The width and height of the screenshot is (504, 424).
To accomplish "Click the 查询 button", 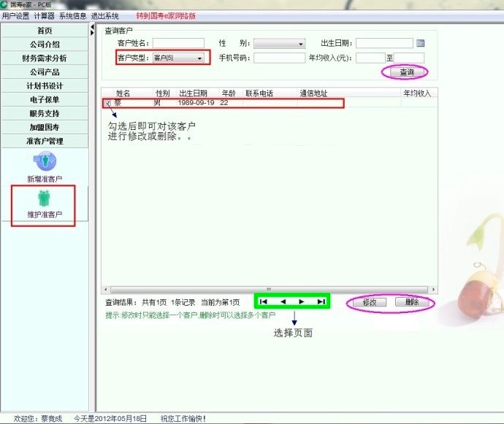I will point(407,72).
